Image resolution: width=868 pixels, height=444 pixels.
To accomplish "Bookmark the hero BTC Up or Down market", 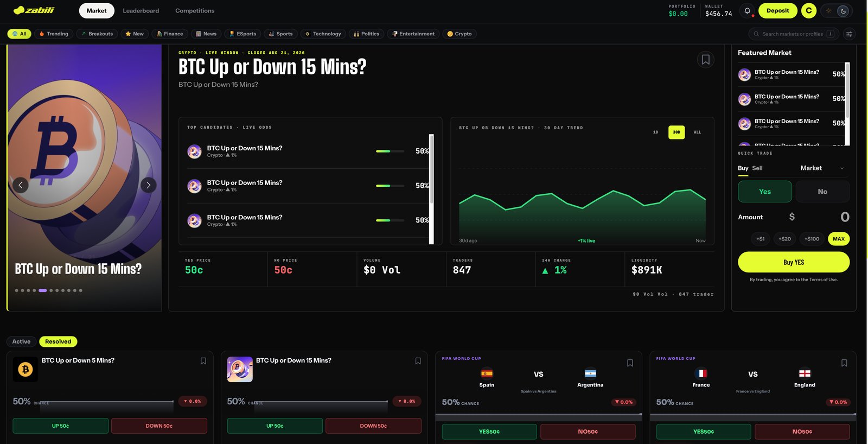I will pos(706,60).
